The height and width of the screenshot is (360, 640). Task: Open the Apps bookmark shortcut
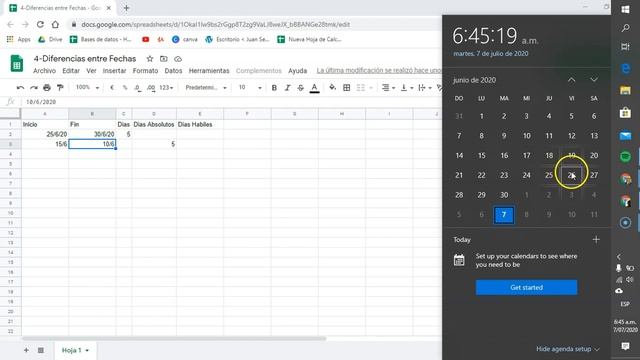(x=18, y=39)
